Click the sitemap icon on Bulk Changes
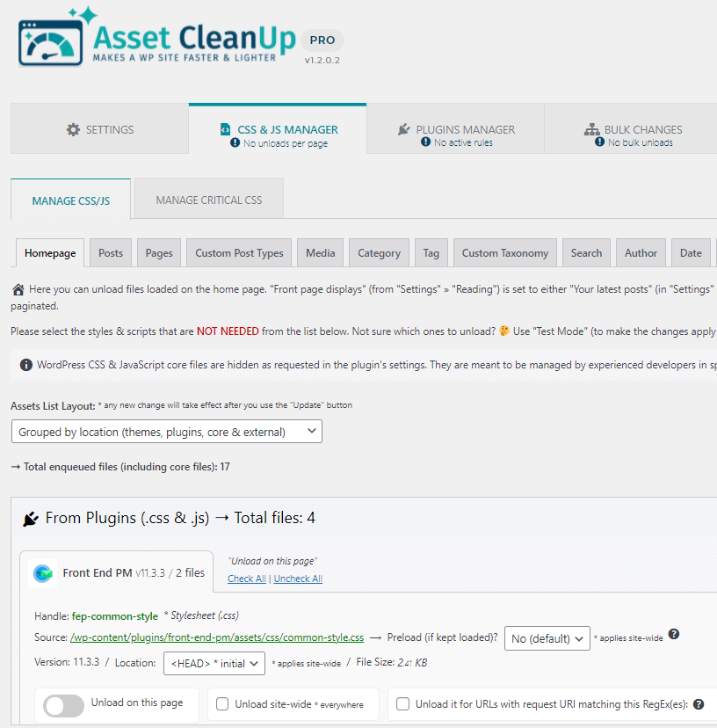This screenshot has height=728, width=717. [592, 129]
